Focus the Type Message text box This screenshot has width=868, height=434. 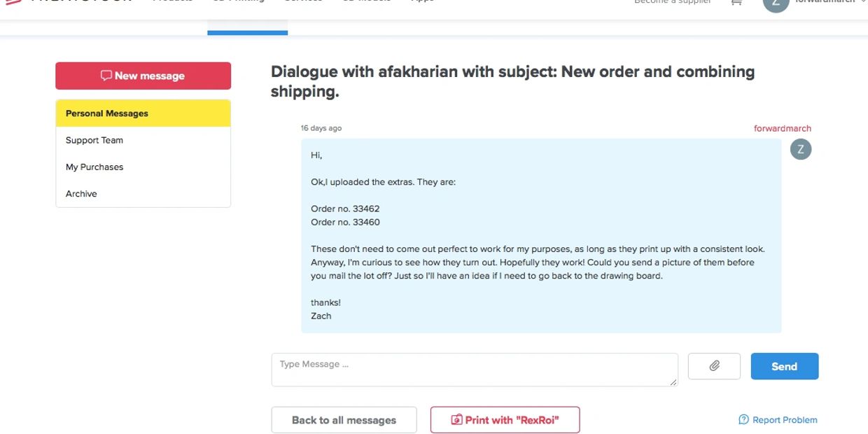click(x=474, y=370)
